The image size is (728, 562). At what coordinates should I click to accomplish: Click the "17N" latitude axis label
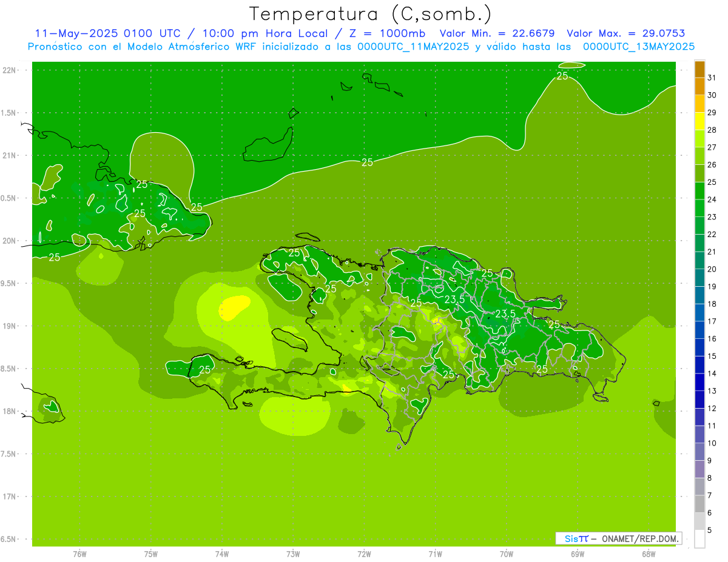(10, 497)
